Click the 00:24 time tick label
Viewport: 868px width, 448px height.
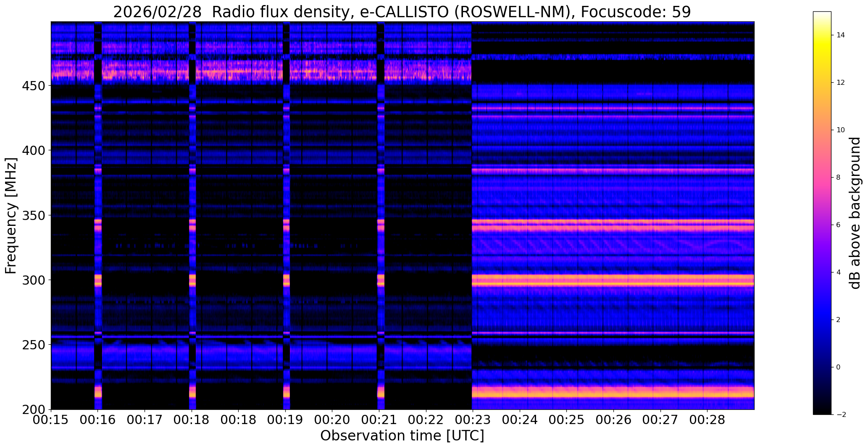520,420
